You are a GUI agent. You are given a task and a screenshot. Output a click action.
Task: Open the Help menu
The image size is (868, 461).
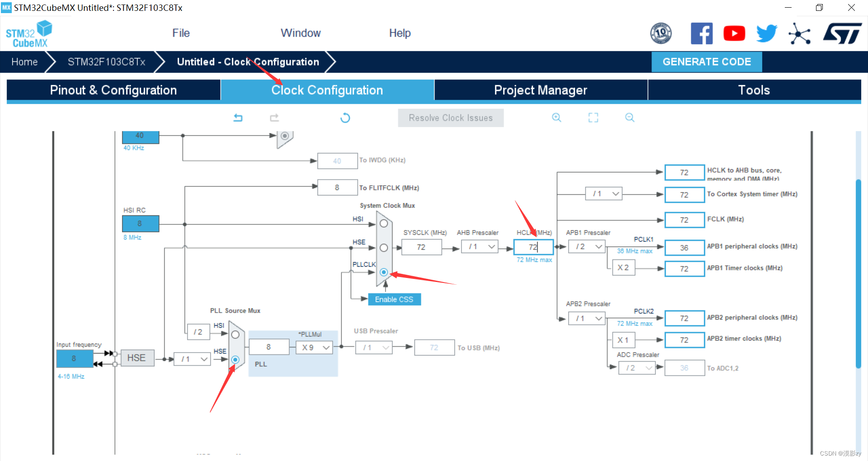click(400, 33)
